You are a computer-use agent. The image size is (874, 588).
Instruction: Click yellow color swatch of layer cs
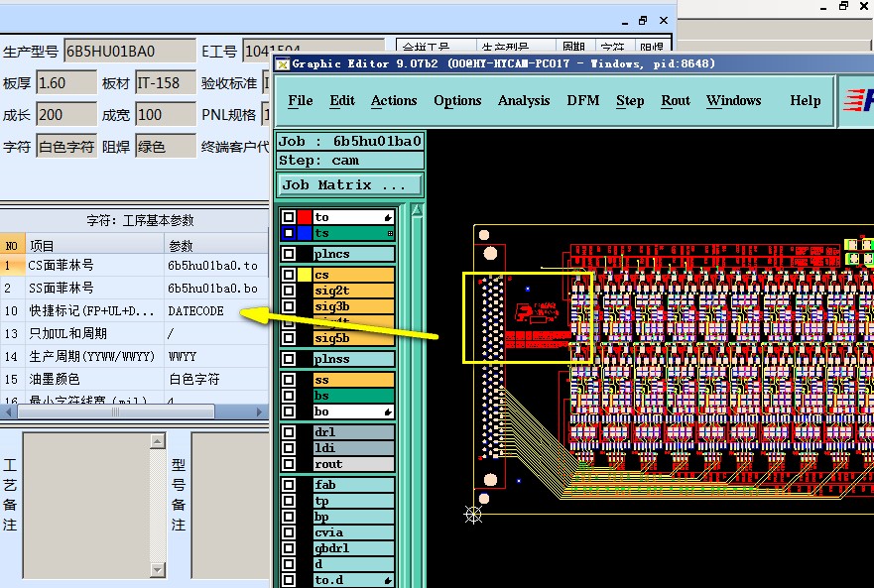[x=305, y=275]
